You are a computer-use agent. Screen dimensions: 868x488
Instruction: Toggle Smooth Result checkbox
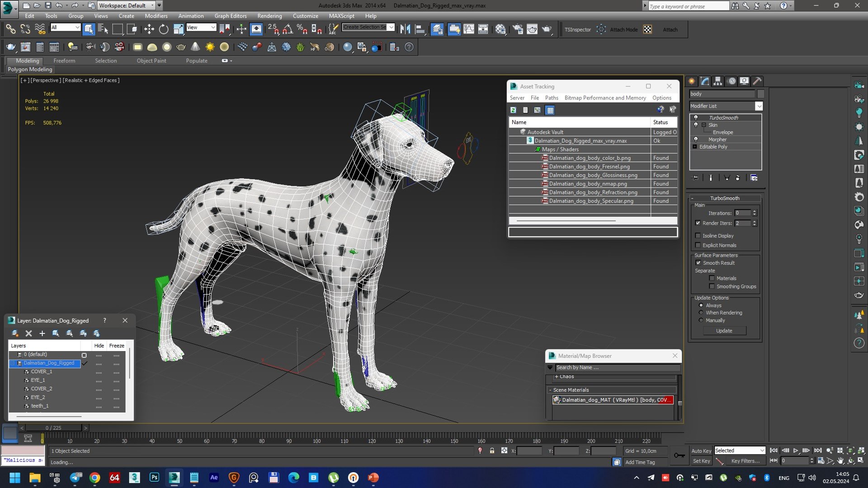[x=698, y=263]
